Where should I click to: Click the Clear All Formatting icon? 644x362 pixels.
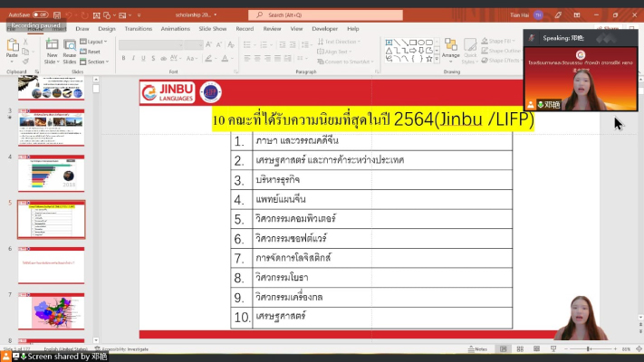(231, 44)
